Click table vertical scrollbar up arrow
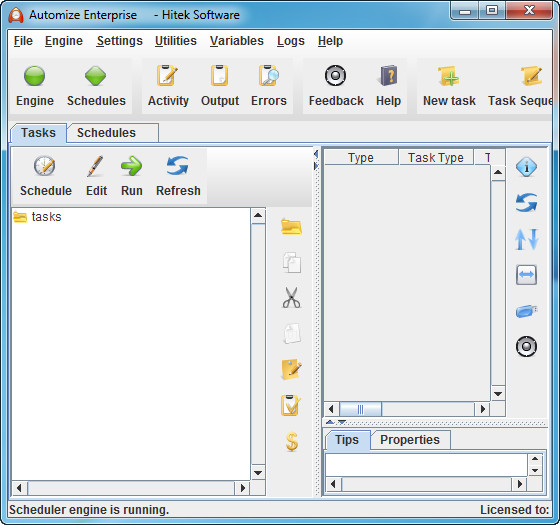The image size is (560, 525). pyautogui.click(x=498, y=173)
